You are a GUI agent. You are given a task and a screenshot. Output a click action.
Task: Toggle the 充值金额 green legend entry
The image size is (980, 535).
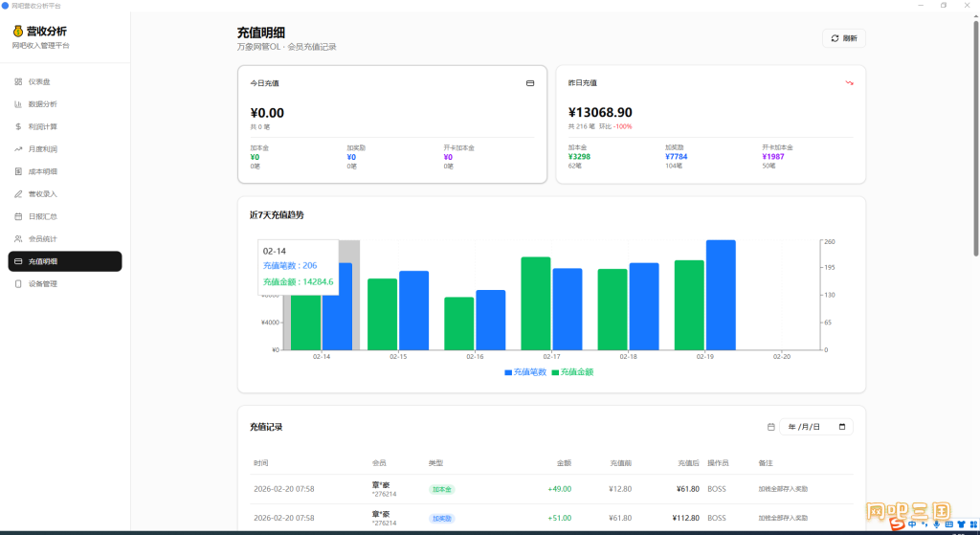[572, 372]
